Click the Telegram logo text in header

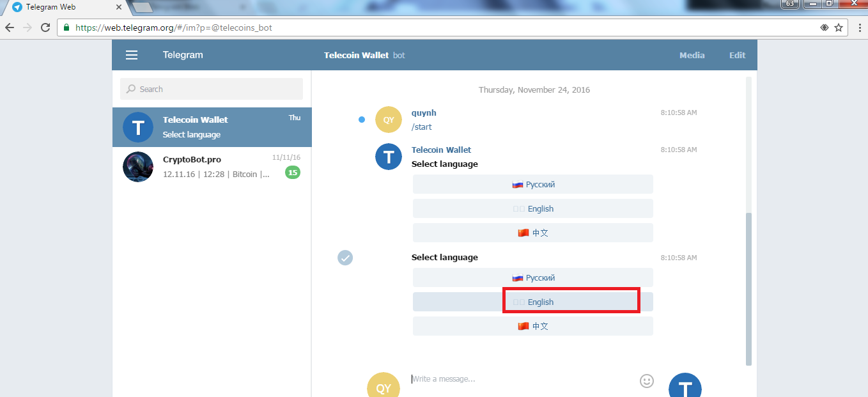[x=183, y=55]
